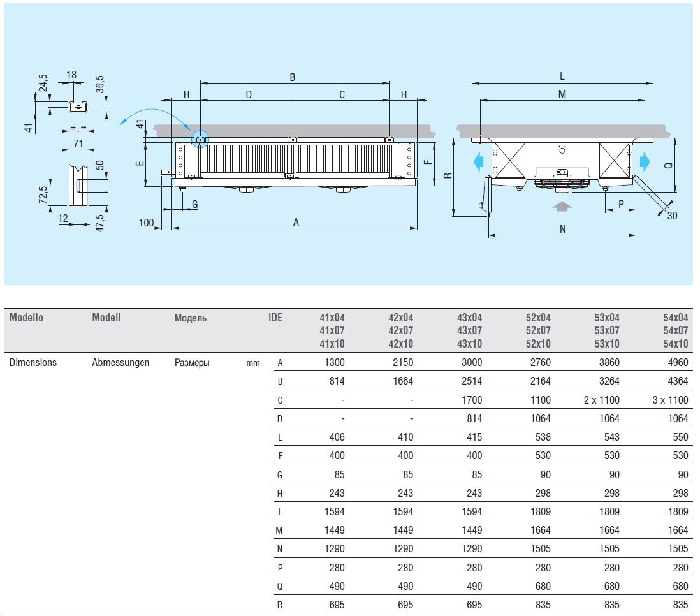Click the middle mounting bracket on the unit
This screenshot has width=700, height=616.
pos(292,139)
